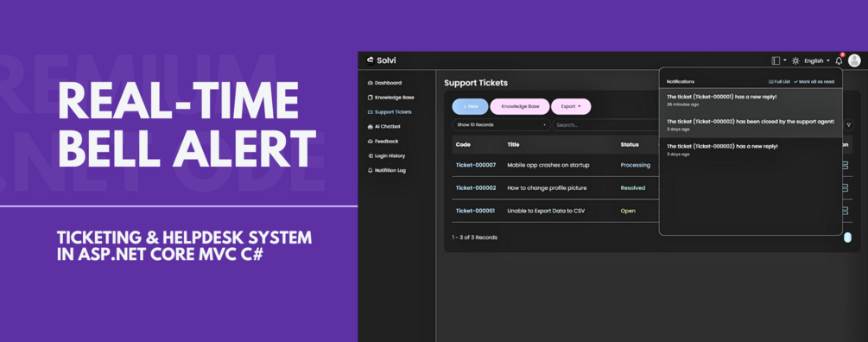Click the Search input field
Image resolution: width=868 pixels, height=342 pixels.
[605, 125]
